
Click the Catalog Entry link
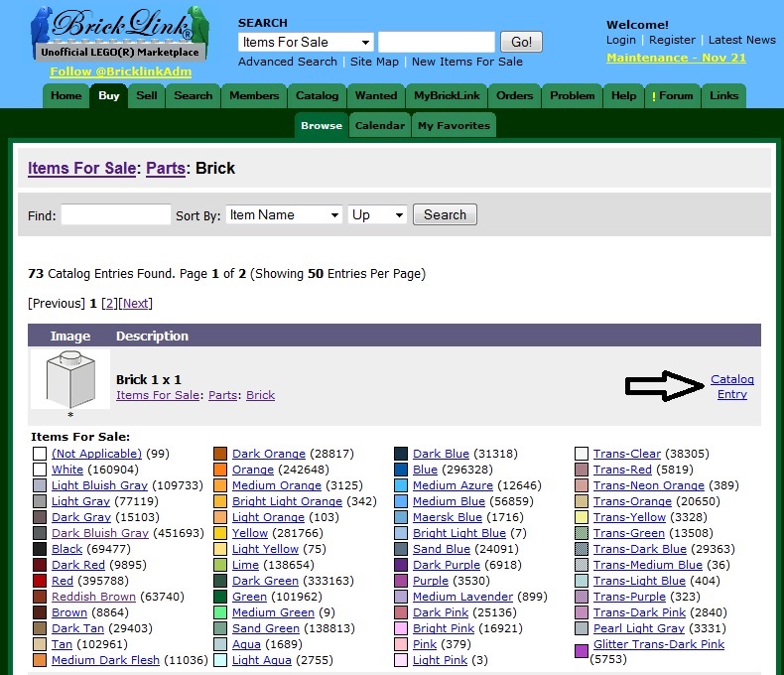tap(732, 386)
